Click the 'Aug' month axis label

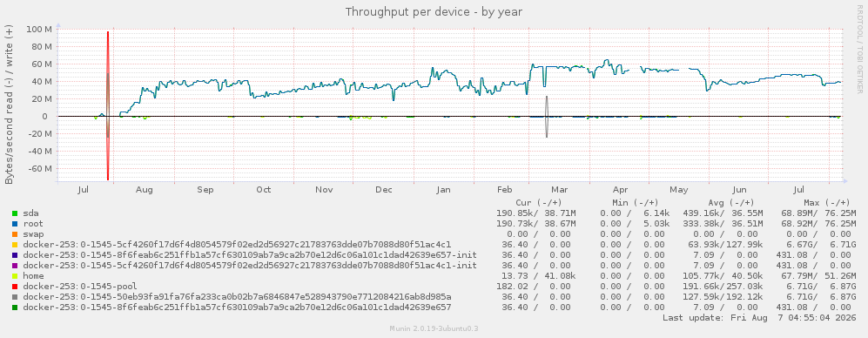144,190
